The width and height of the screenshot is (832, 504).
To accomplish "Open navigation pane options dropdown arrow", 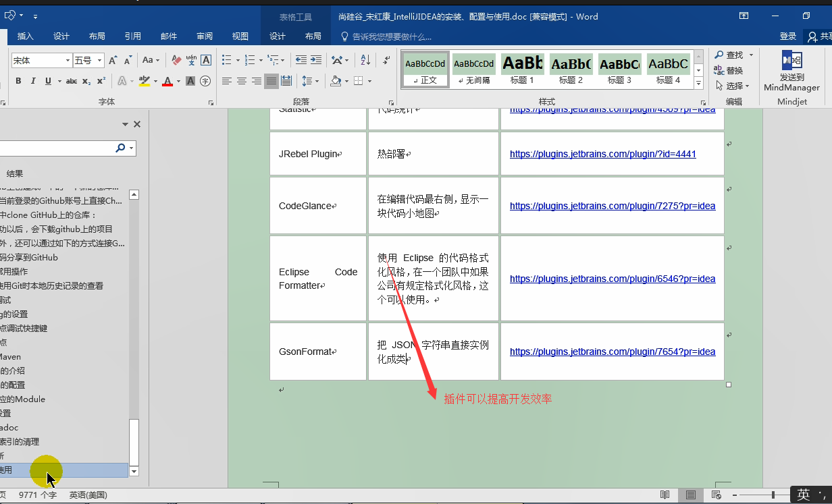I will [x=125, y=124].
